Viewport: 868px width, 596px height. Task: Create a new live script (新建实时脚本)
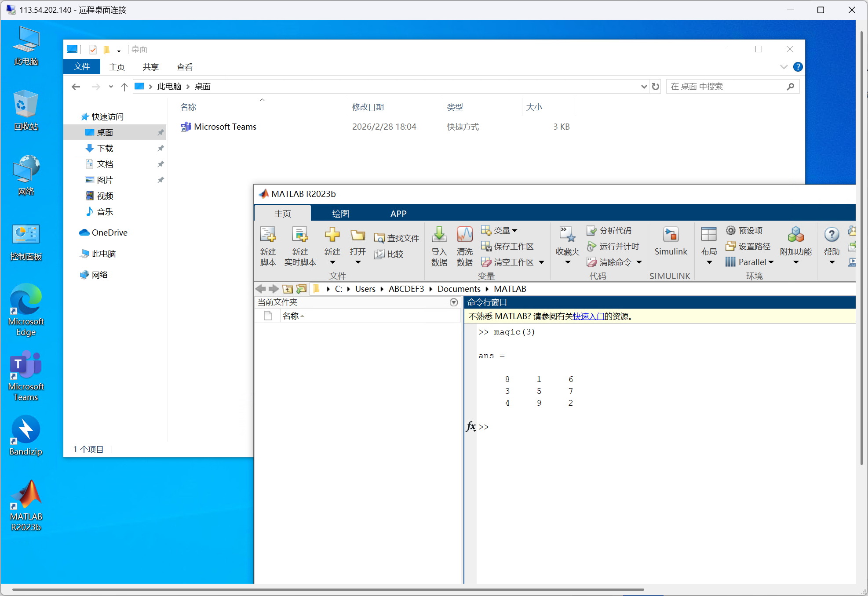(x=300, y=246)
